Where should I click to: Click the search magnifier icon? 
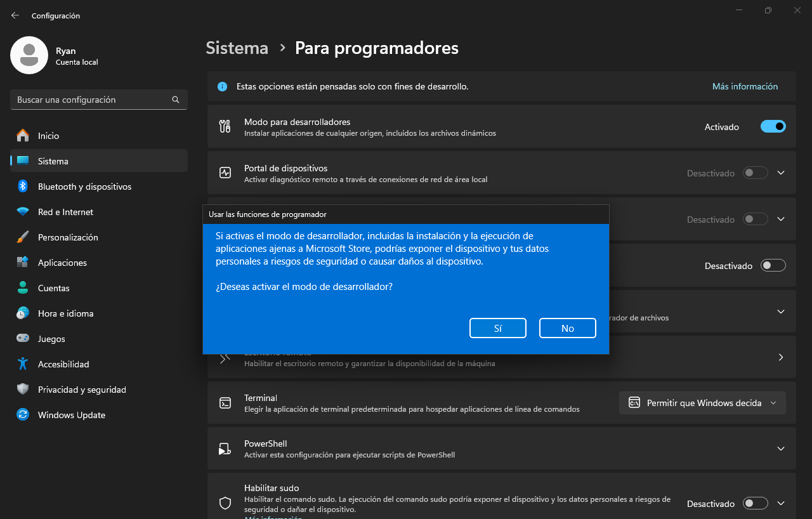[x=176, y=100]
